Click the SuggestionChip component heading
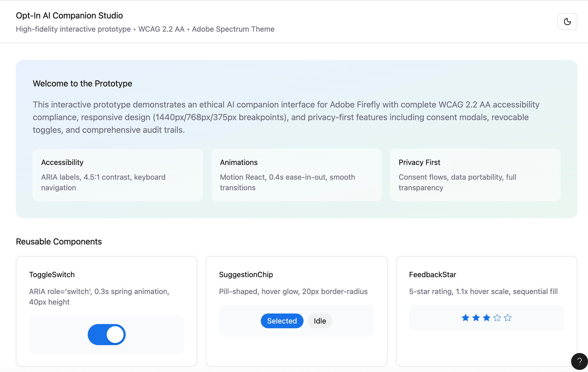This screenshot has height=372, width=588. click(246, 275)
